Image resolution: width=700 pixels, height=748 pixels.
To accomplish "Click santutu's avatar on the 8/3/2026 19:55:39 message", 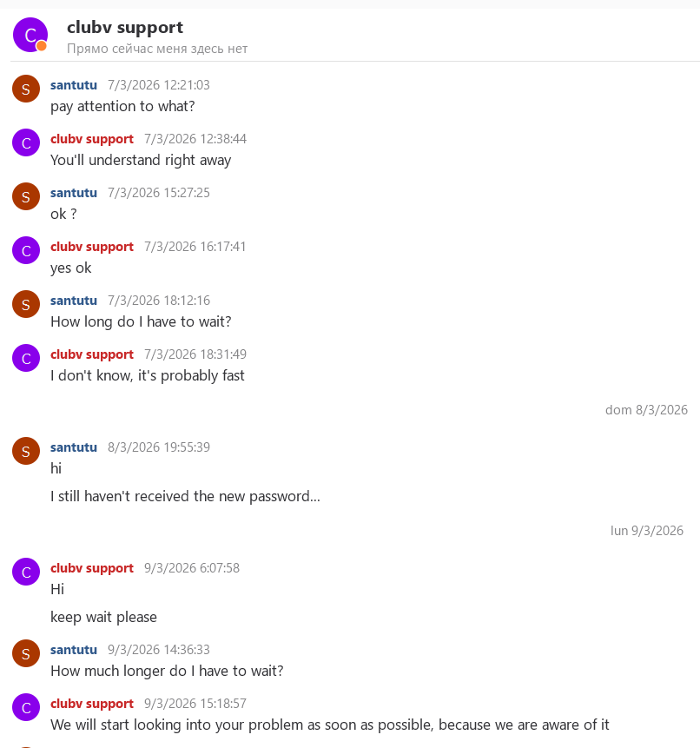I will tap(26, 451).
